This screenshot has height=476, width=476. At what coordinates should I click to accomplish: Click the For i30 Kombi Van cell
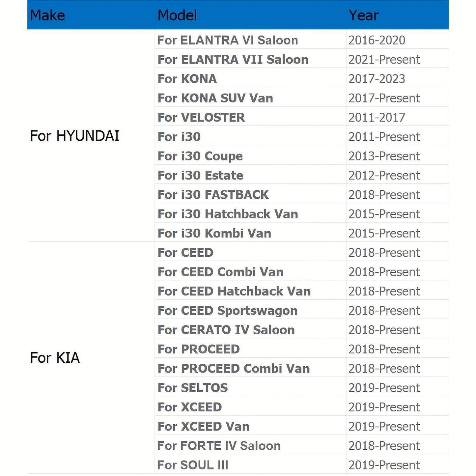pyautogui.click(x=214, y=234)
